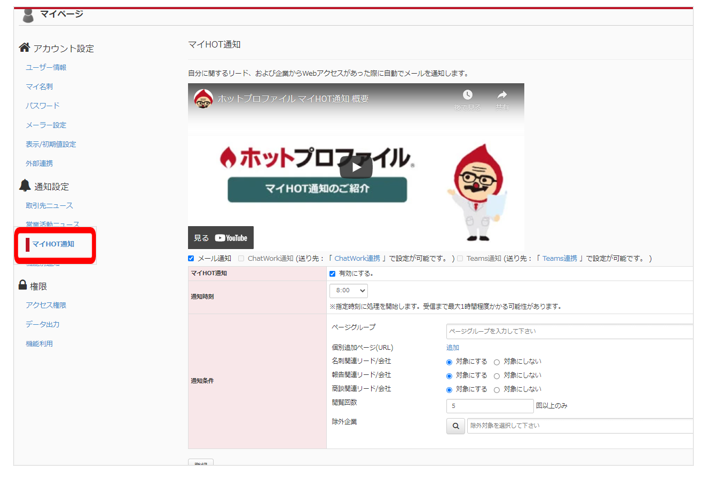
Task: Click the lock icon beside 権限
Action: 23,285
